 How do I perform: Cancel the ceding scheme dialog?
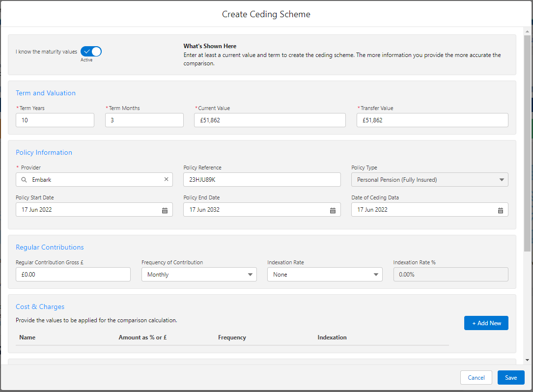click(x=476, y=377)
